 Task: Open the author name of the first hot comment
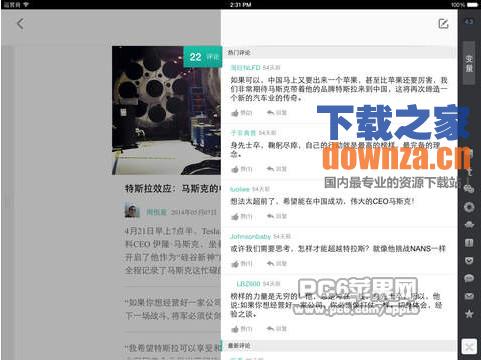245,68
